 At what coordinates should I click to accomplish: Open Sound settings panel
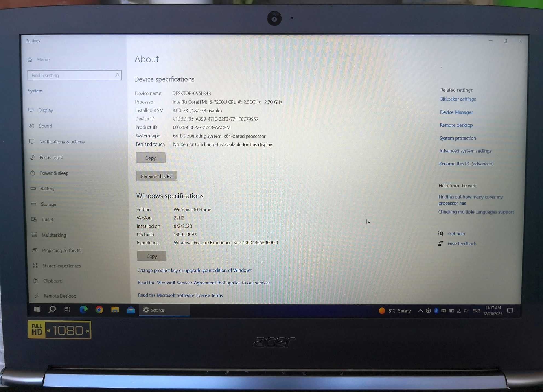(x=45, y=126)
